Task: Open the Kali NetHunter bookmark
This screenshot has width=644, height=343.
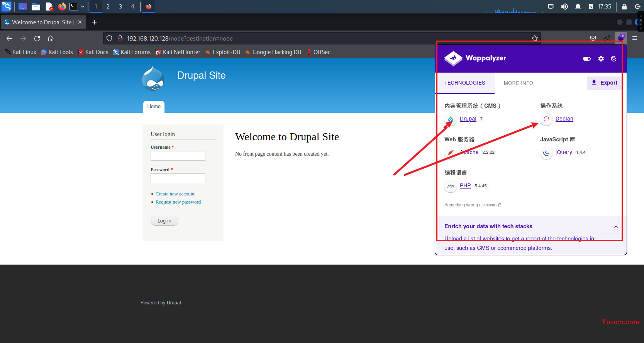Action: (x=178, y=52)
